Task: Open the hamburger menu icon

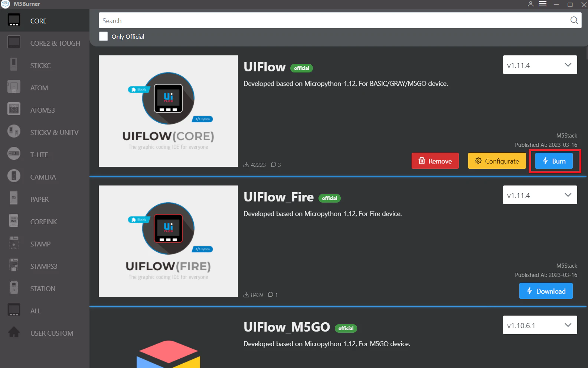Action: pos(543,4)
